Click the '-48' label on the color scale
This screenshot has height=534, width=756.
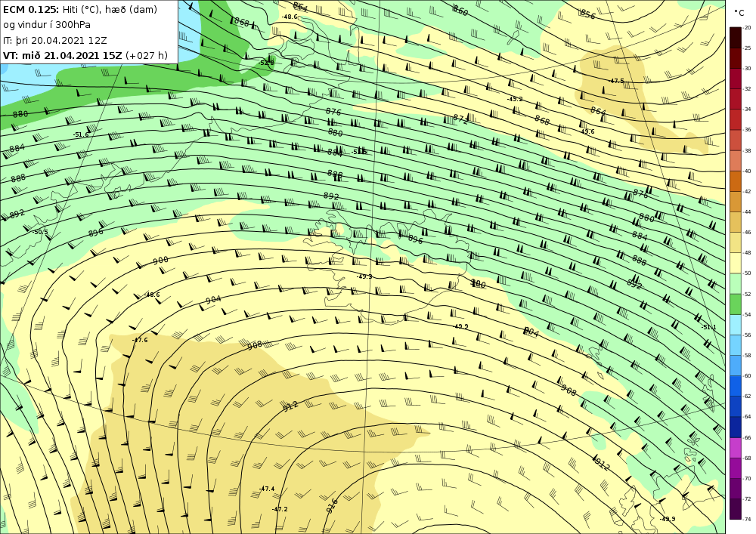click(748, 253)
